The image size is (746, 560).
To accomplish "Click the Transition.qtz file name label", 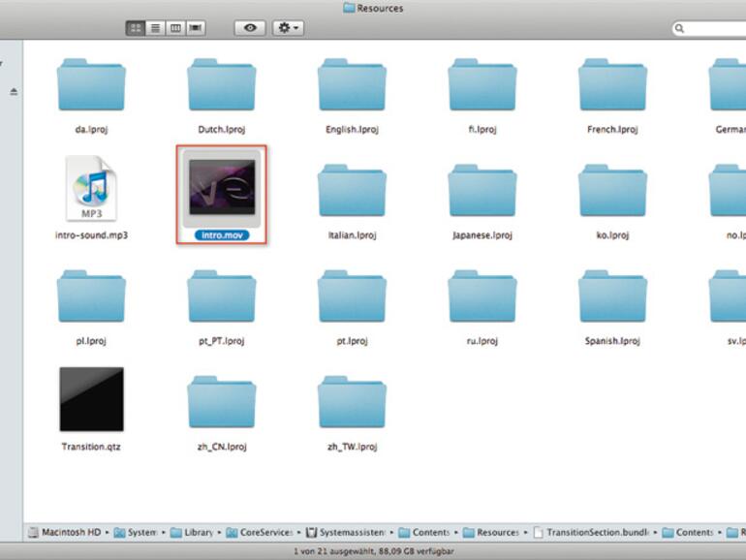I will click(x=91, y=447).
